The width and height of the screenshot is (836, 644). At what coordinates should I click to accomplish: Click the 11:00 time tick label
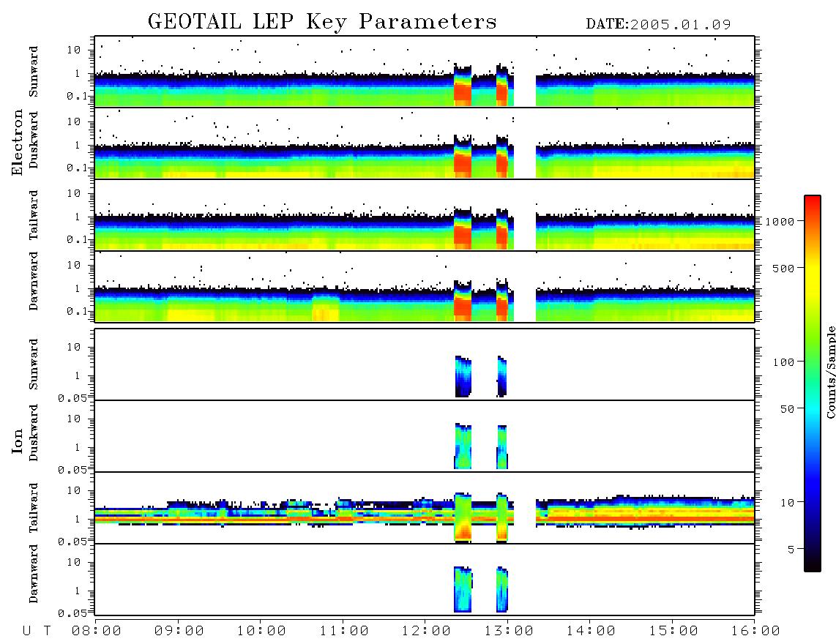[x=344, y=632]
